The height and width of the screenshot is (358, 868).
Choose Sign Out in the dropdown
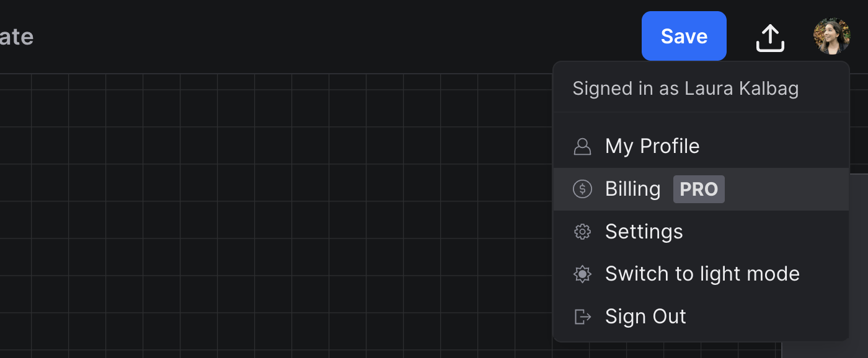coord(645,317)
